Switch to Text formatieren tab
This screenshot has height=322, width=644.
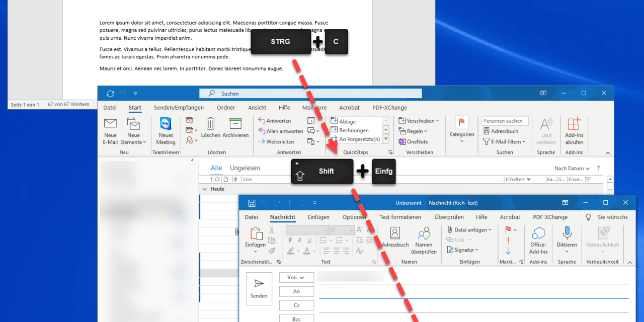point(400,217)
